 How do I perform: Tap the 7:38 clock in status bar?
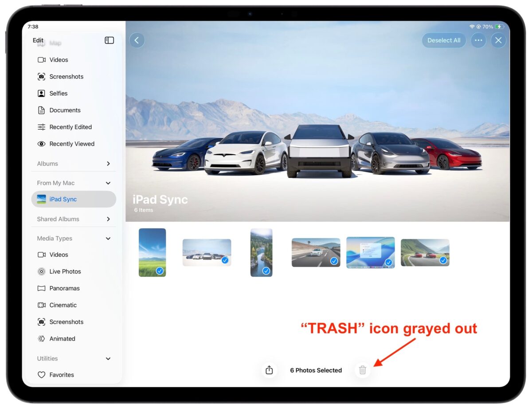pyautogui.click(x=33, y=27)
